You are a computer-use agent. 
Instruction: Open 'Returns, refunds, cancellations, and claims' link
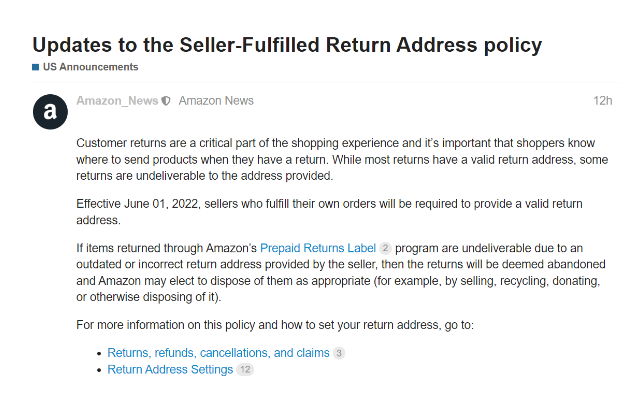(x=218, y=353)
